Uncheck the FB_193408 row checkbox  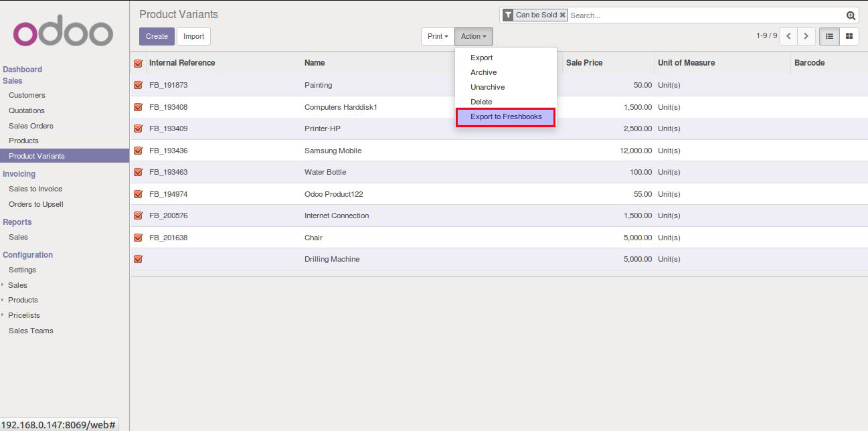pyautogui.click(x=138, y=107)
